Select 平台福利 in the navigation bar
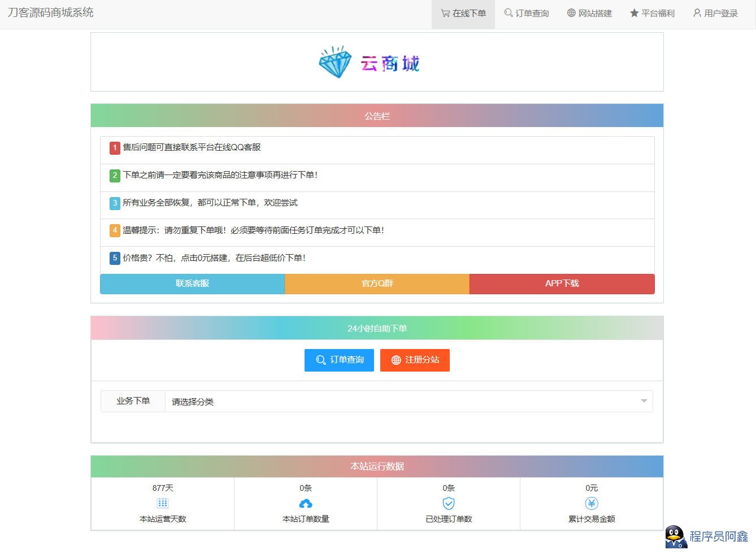 (x=653, y=14)
